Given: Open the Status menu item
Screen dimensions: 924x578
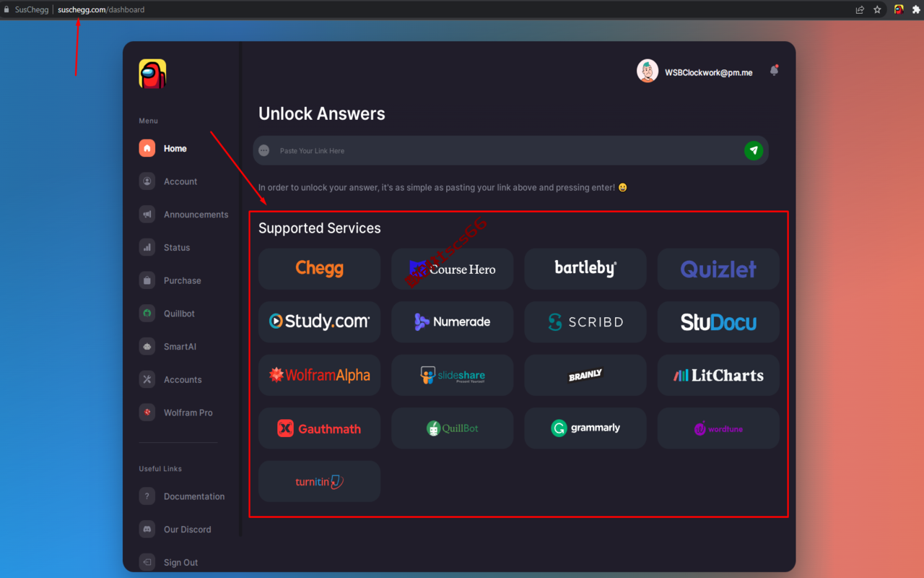Looking at the screenshot, I should tap(177, 247).
